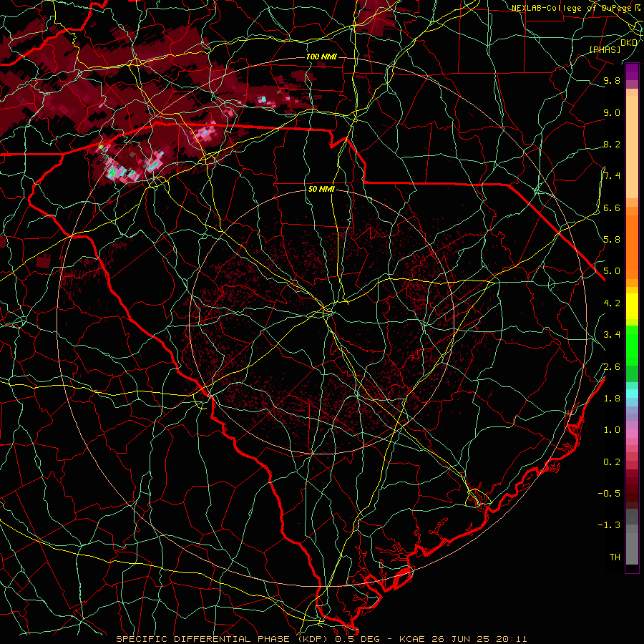
Task: Click the -1.3 scale label
Action: click(609, 525)
